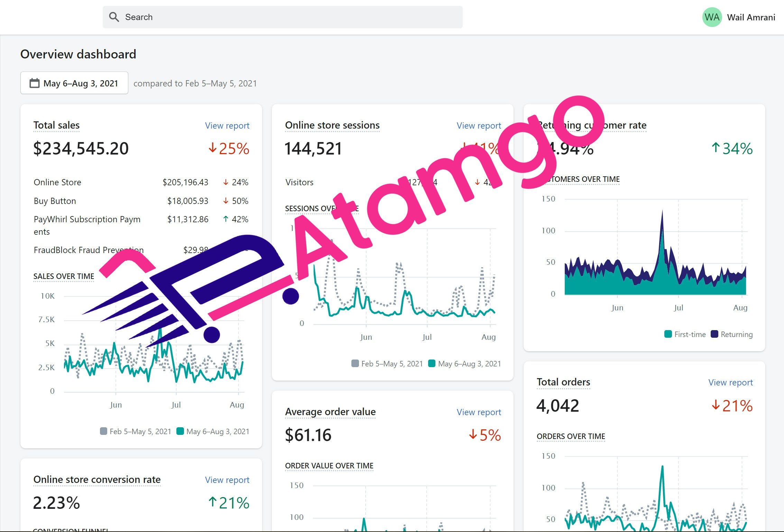Click the Buy Button sales row label
Screen dimensions: 784x532
(55, 201)
